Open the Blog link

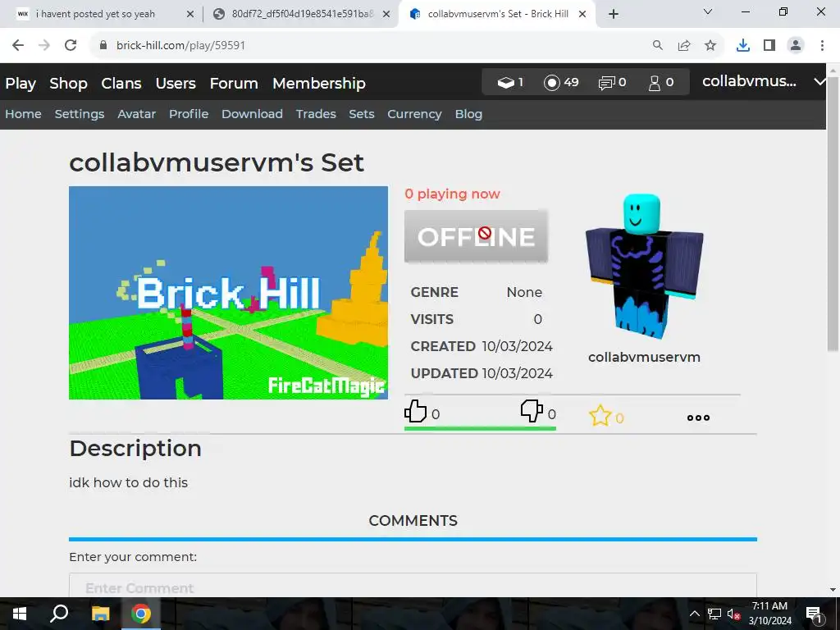(x=468, y=114)
